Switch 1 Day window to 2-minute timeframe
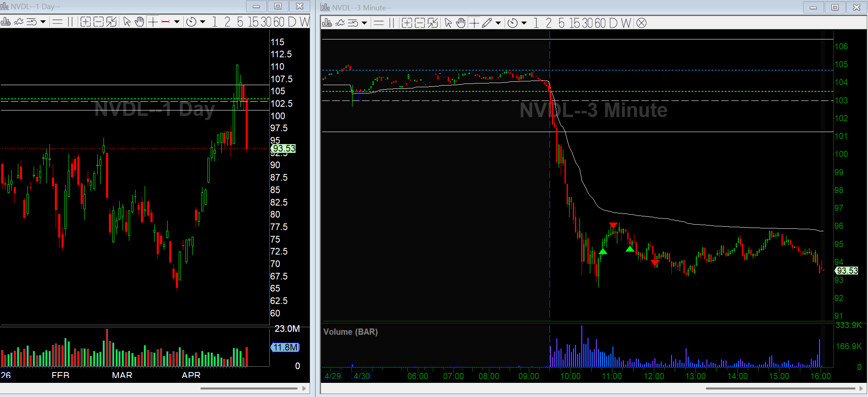Image resolution: width=868 pixels, height=397 pixels. click(x=227, y=22)
